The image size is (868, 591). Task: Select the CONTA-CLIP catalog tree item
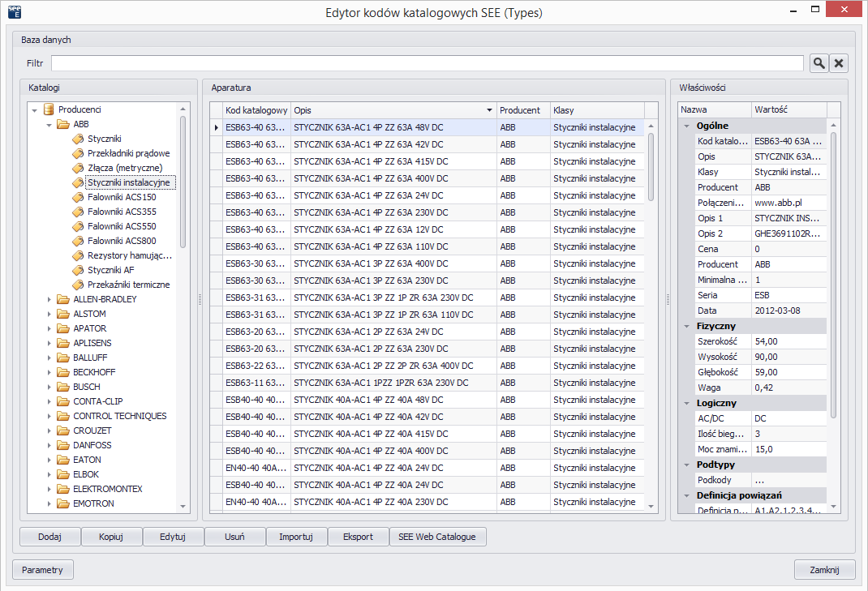(x=98, y=401)
